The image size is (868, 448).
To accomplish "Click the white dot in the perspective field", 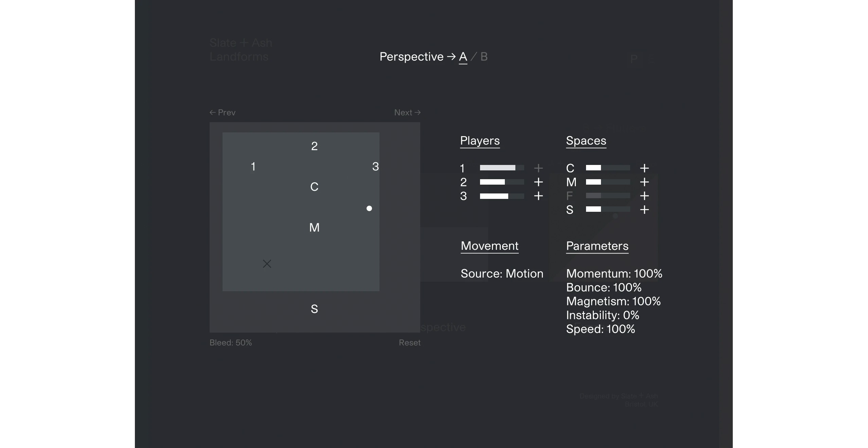I will 369,208.
